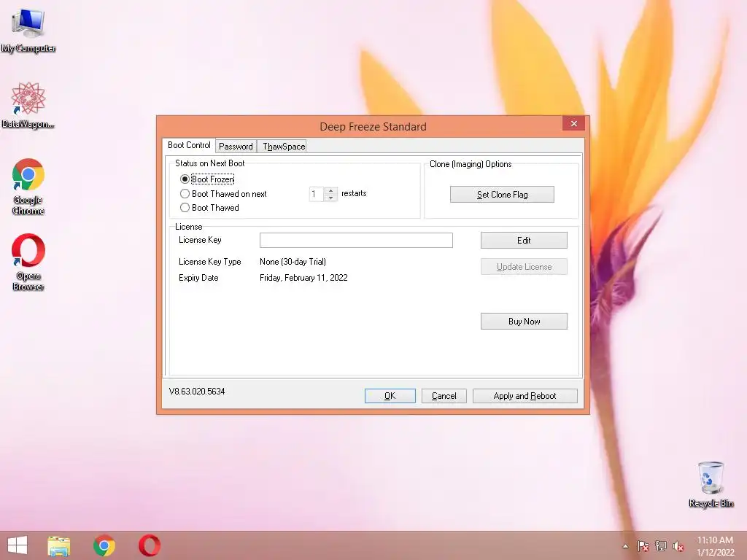Click the Deep Freeze Standard title bar
The image size is (747, 560).
click(373, 127)
